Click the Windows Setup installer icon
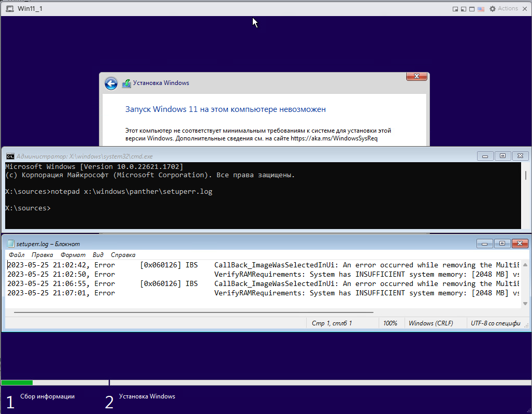 pos(126,83)
